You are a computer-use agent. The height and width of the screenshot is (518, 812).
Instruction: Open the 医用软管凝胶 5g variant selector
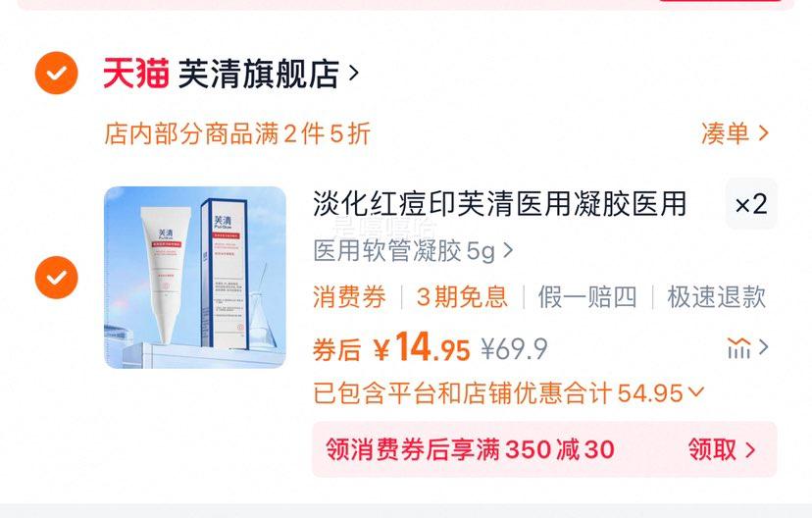click(x=413, y=251)
